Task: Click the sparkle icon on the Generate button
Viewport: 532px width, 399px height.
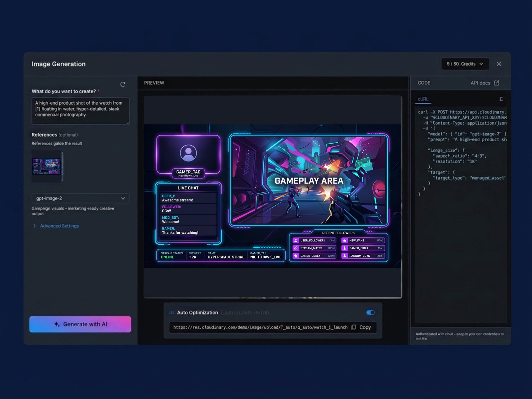Action: [x=57, y=324]
